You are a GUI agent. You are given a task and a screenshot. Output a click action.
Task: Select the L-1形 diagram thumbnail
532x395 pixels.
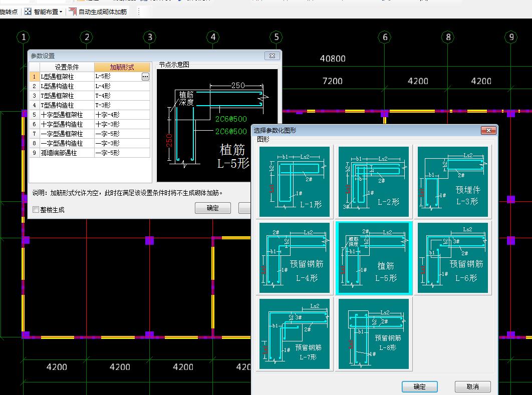(x=295, y=182)
